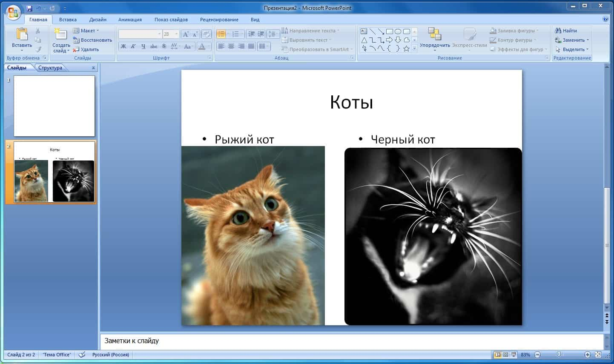Run spell check icon in status bar
This screenshot has height=364, width=614.
82,355
